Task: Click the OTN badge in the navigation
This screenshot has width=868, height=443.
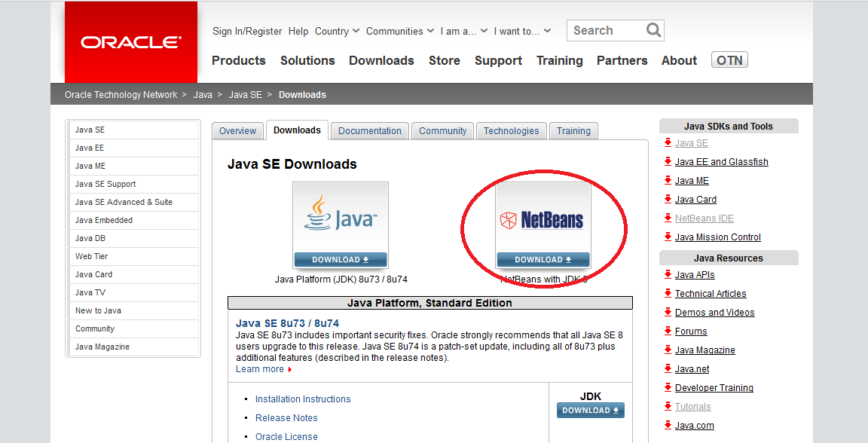Action: (729, 60)
